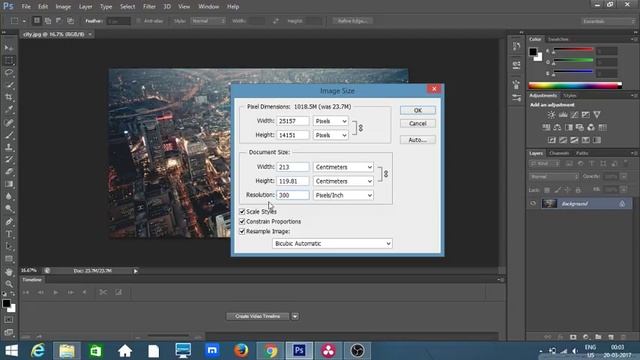This screenshot has width=640, height=360.
Task: Open the Essentials workspace dropdown
Action: click(609, 21)
